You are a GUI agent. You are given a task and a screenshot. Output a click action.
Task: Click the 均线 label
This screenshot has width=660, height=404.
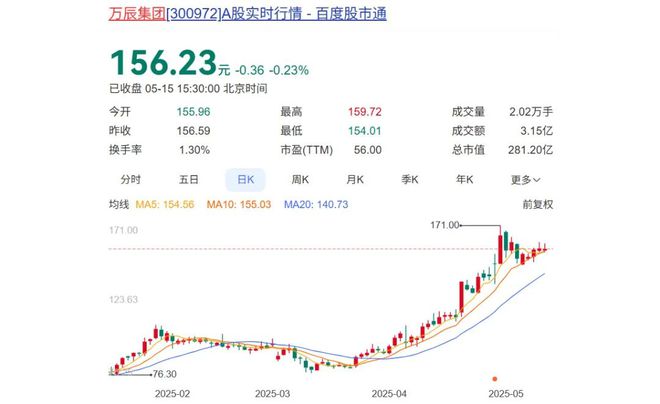coord(119,205)
